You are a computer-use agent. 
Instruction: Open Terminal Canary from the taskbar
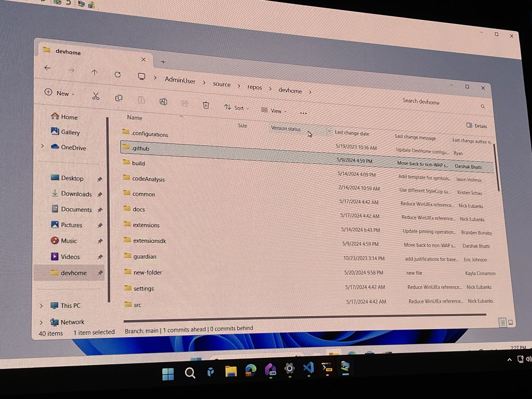pyautogui.click(x=327, y=368)
